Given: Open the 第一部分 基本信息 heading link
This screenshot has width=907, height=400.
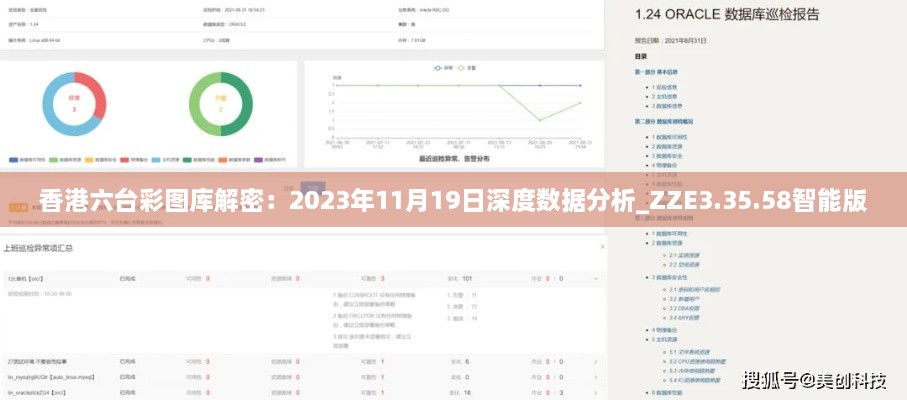Looking at the screenshot, I should click(x=656, y=72).
